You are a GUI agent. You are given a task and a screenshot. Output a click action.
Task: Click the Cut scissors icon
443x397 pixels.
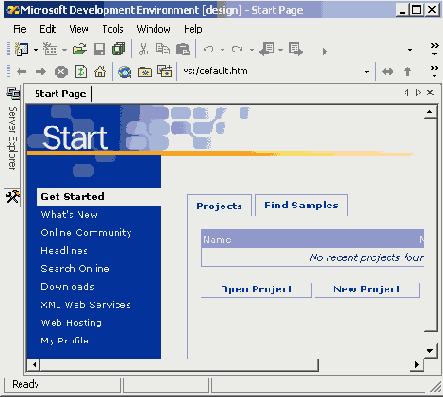click(x=144, y=49)
